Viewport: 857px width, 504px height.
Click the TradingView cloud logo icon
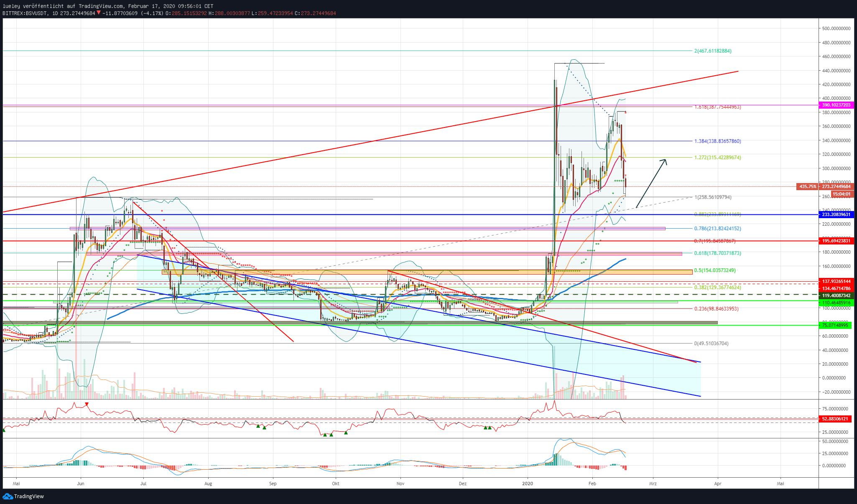click(8, 496)
